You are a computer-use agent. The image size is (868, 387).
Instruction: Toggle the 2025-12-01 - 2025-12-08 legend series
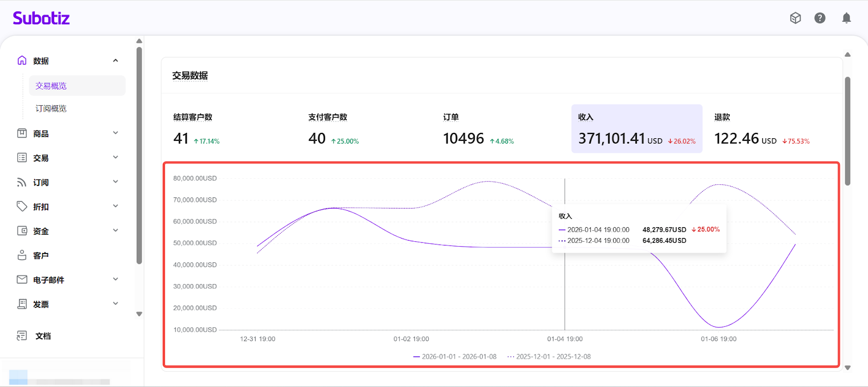[549, 357]
